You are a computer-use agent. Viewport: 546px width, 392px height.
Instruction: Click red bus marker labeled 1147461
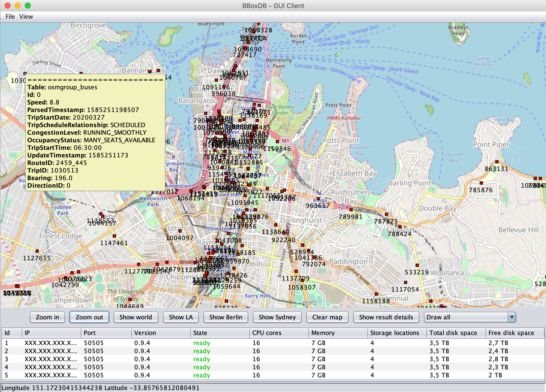[114, 236]
